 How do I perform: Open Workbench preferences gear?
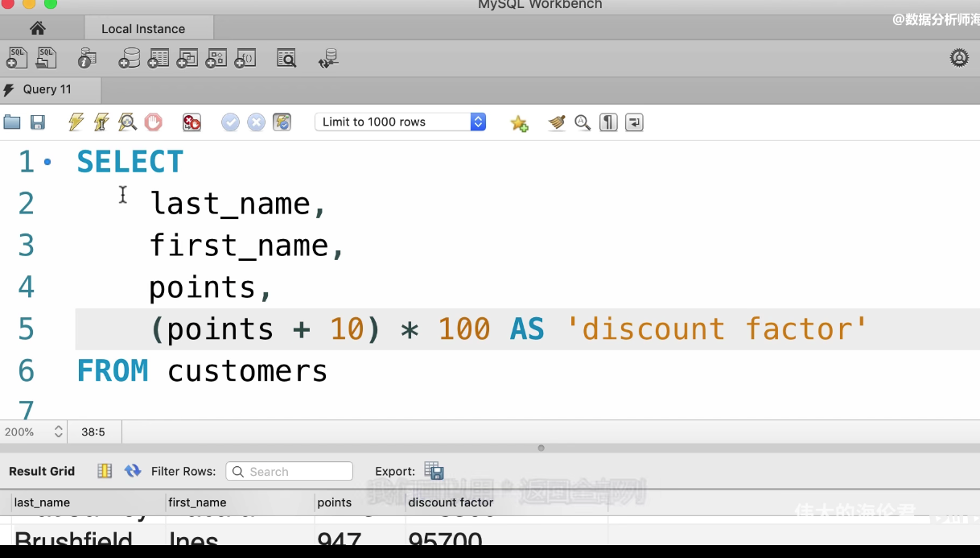959,58
